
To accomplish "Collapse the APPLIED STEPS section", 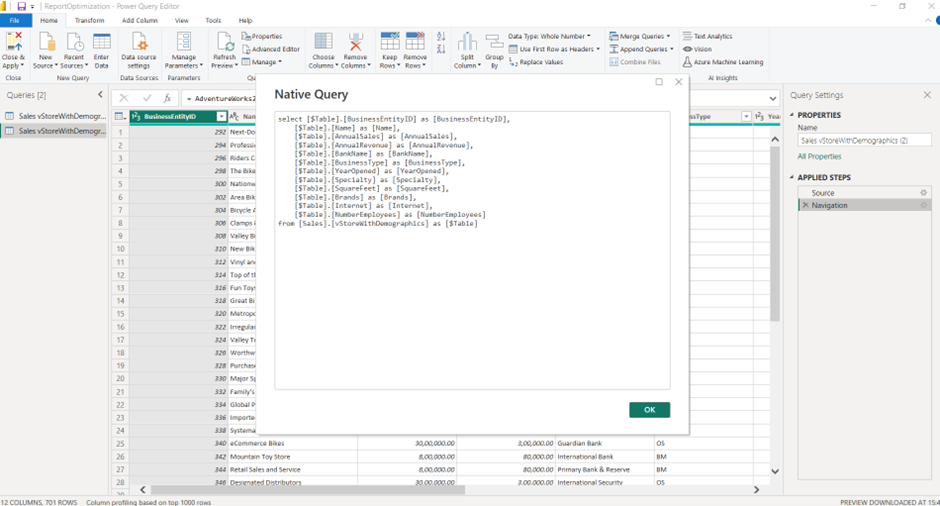I will click(792, 177).
